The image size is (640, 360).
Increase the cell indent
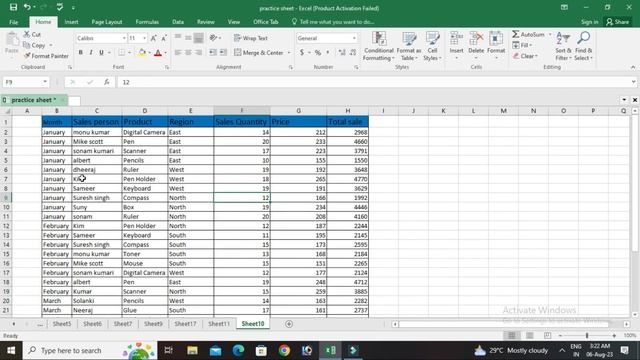pyautogui.click(x=223, y=52)
